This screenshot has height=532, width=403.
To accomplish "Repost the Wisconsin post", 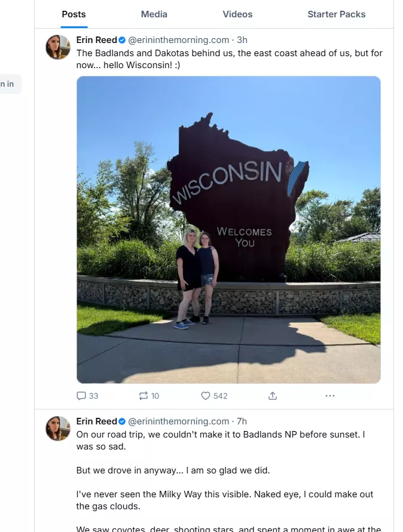I will click(144, 396).
